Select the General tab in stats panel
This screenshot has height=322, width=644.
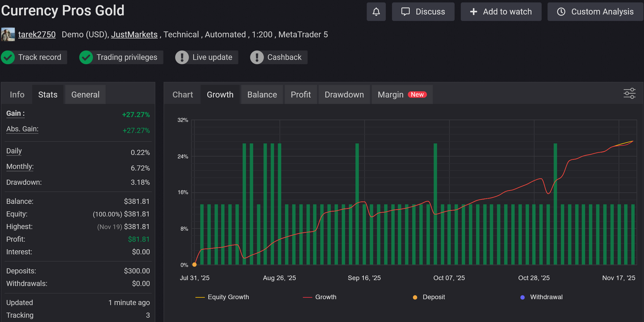click(85, 95)
